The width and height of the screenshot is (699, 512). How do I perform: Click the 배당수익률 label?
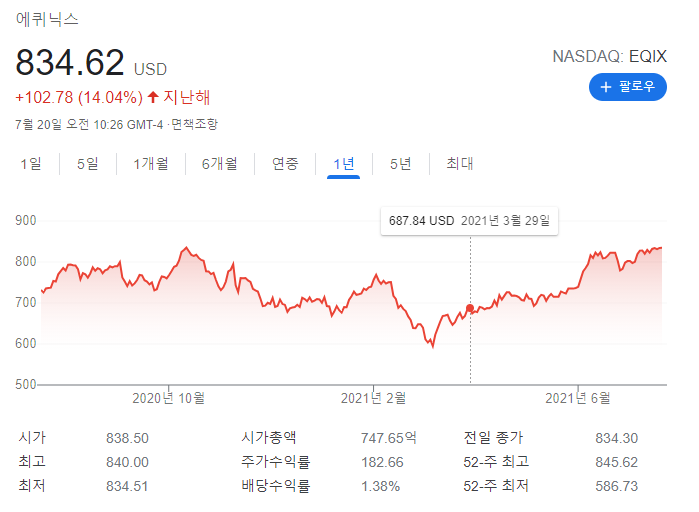pos(275,485)
